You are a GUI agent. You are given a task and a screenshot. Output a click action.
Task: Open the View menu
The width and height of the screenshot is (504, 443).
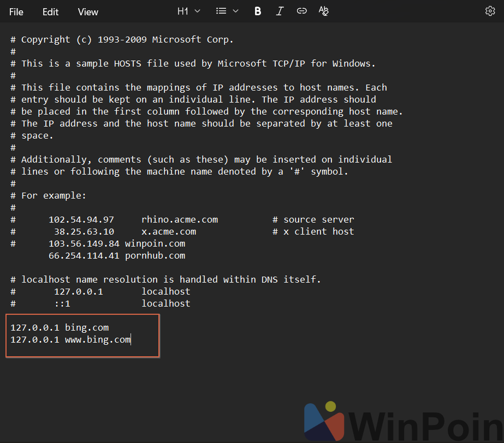coord(88,12)
